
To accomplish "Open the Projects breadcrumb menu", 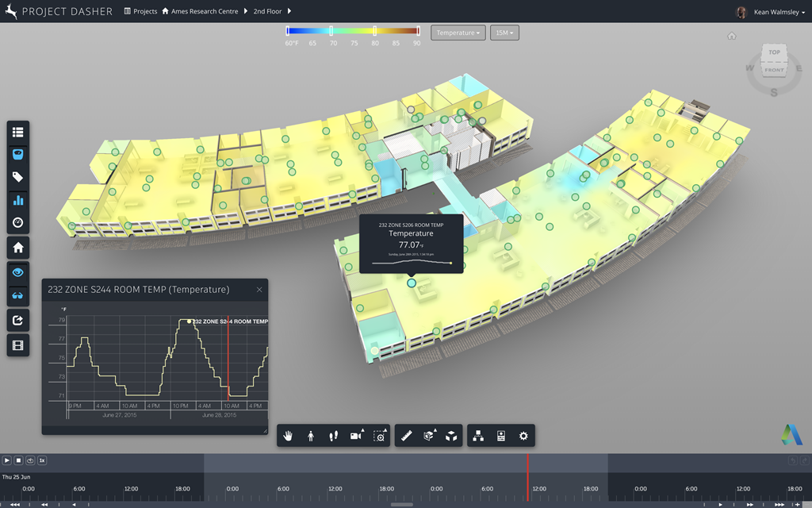I will pyautogui.click(x=145, y=12).
